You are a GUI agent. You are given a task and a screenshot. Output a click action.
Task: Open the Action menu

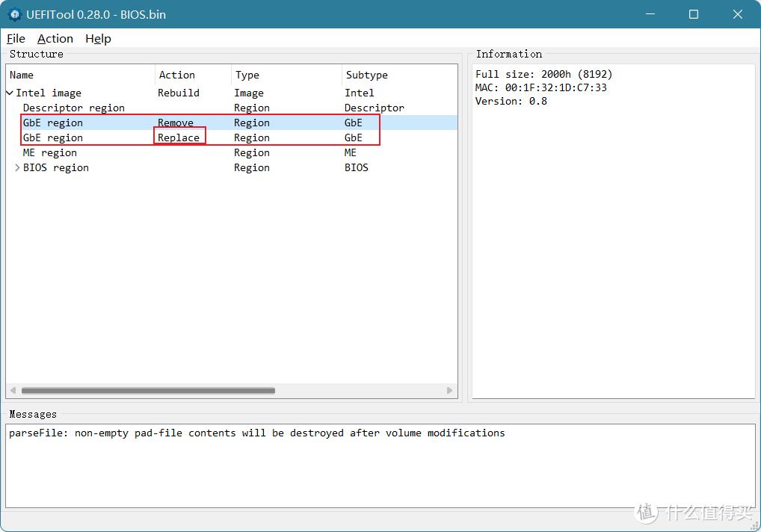pyautogui.click(x=55, y=39)
